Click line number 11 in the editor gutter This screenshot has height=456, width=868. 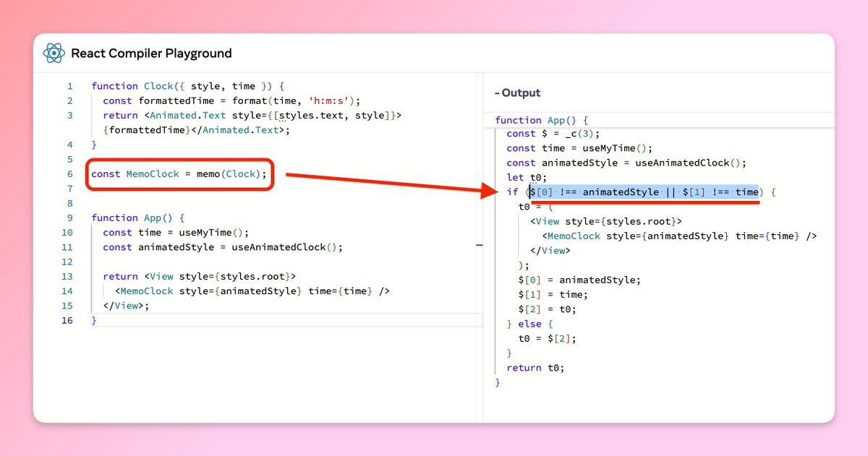[67, 247]
